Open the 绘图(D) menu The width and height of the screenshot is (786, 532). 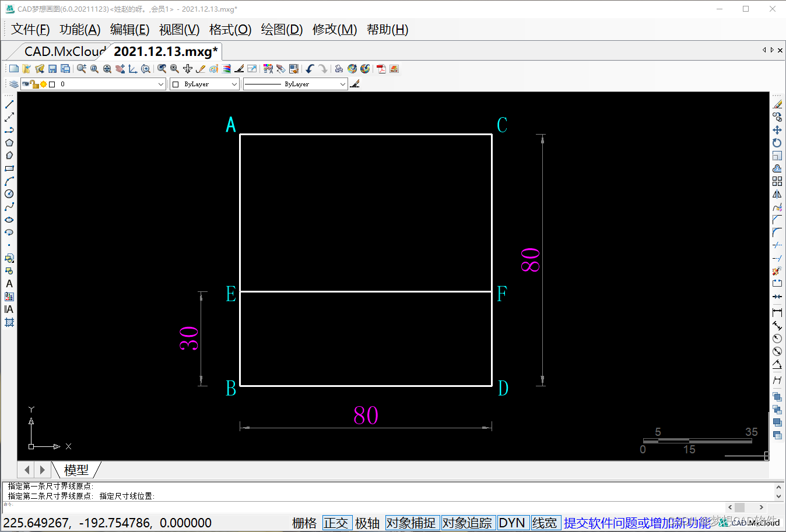(282, 29)
